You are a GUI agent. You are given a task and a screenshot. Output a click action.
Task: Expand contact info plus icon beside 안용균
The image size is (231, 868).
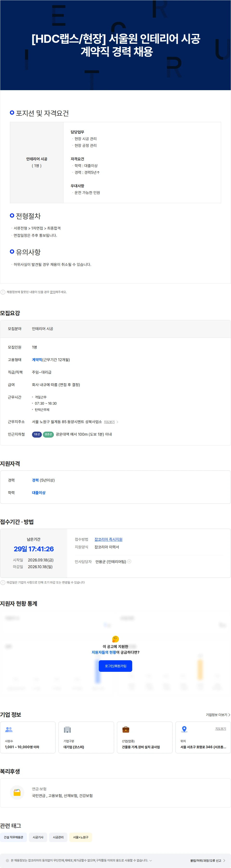129,561
